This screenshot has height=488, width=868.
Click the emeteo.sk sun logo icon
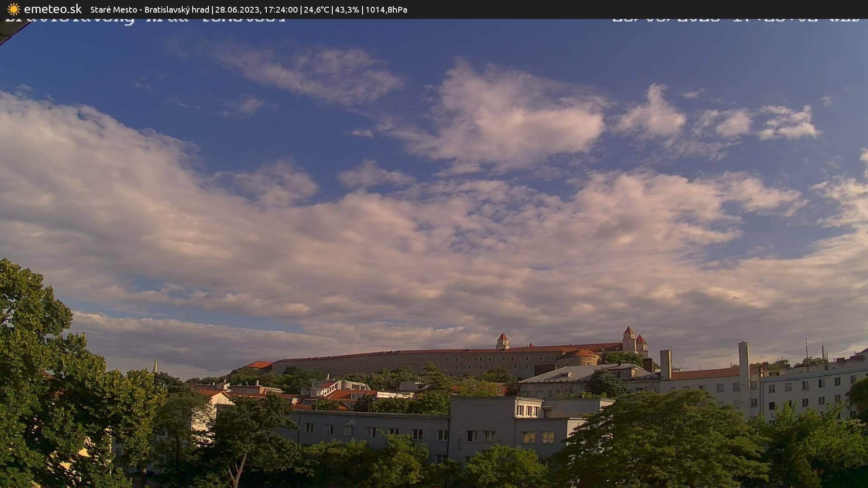point(14,9)
